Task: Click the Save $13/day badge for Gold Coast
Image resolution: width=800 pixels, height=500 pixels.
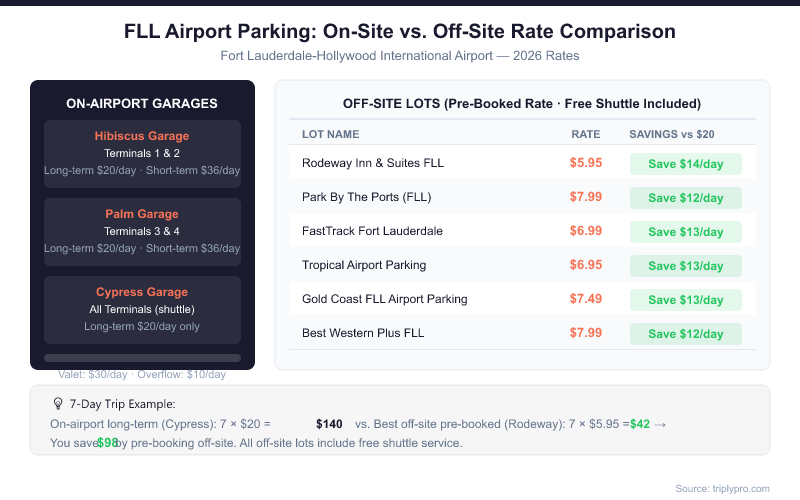Action: pyautogui.click(x=685, y=300)
